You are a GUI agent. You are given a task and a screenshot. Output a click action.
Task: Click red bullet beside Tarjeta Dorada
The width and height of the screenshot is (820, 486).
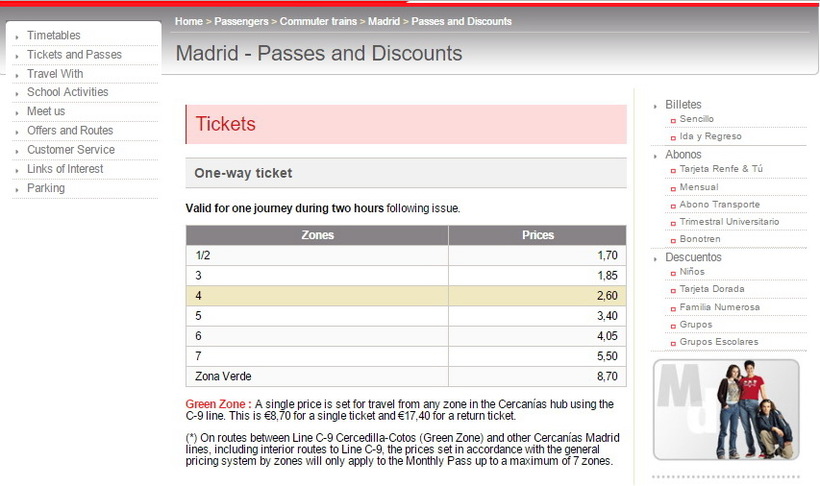tap(673, 290)
